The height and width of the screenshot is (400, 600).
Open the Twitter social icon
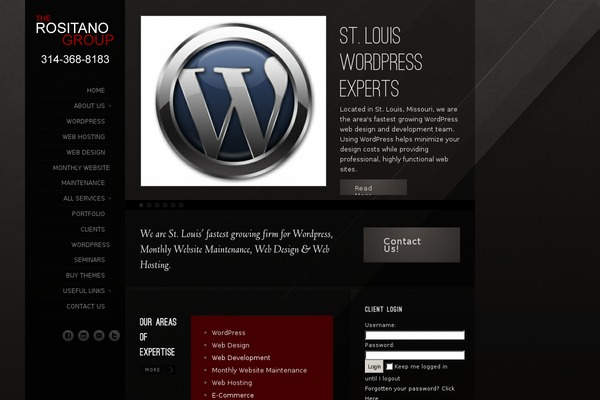click(x=114, y=336)
